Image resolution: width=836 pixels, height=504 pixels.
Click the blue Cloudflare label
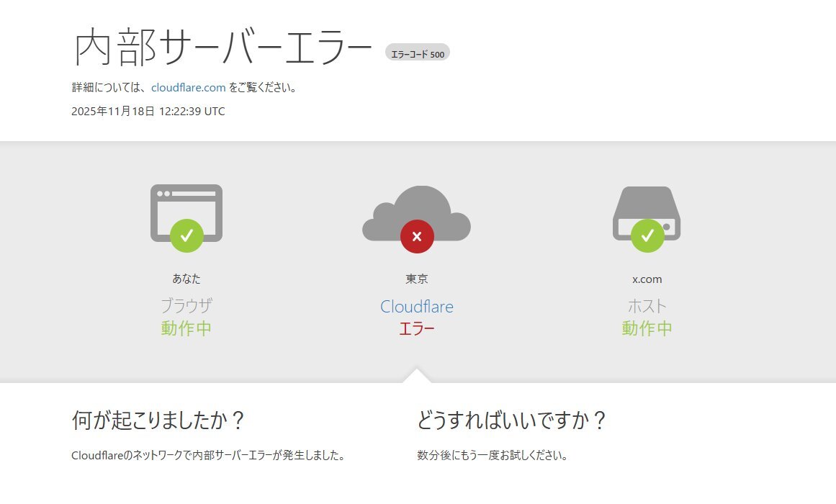(418, 306)
